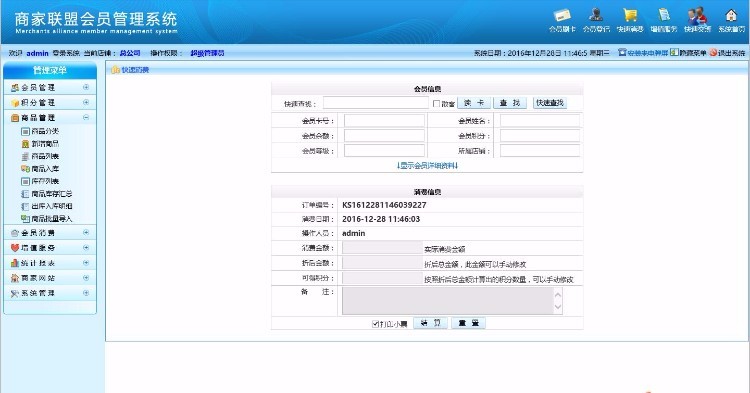Click the 商家网站 house icon
Image resolution: width=750 pixels, height=393 pixels.
coord(15,278)
